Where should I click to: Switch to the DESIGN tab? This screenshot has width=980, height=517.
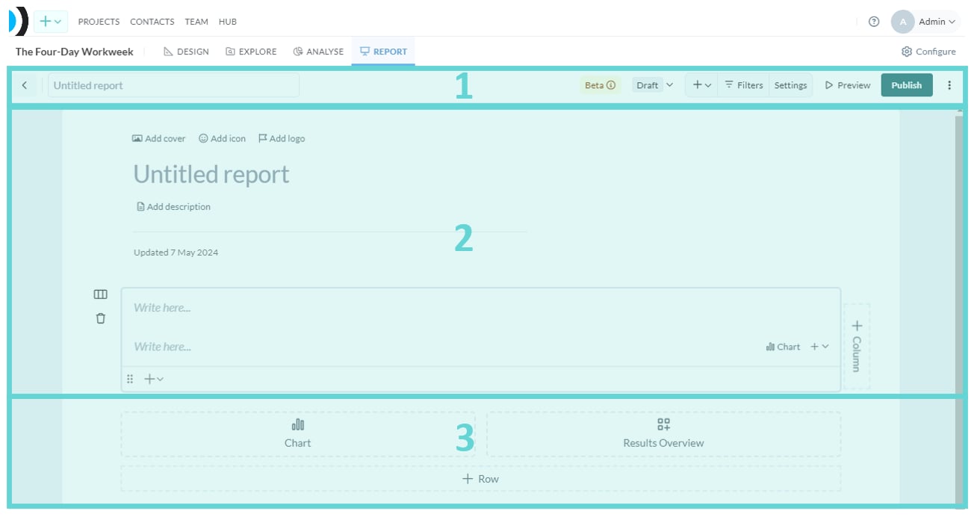pos(186,52)
